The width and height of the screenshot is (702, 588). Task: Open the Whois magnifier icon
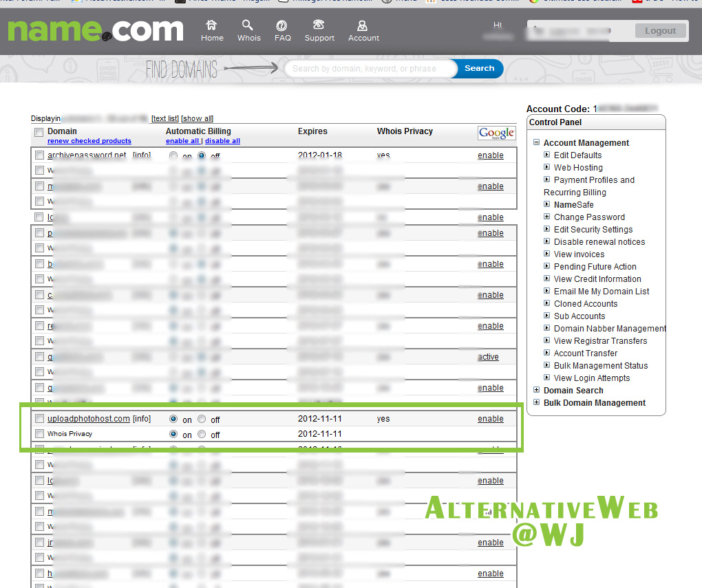click(x=248, y=26)
